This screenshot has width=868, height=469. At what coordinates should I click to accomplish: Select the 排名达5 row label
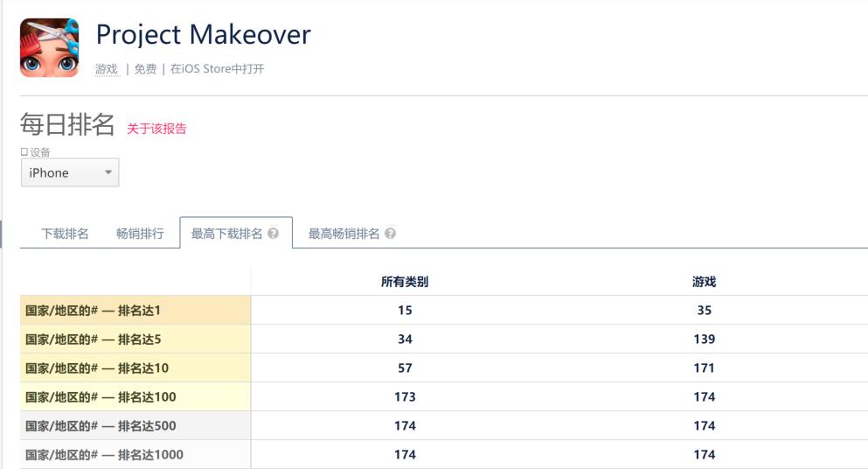point(94,339)
